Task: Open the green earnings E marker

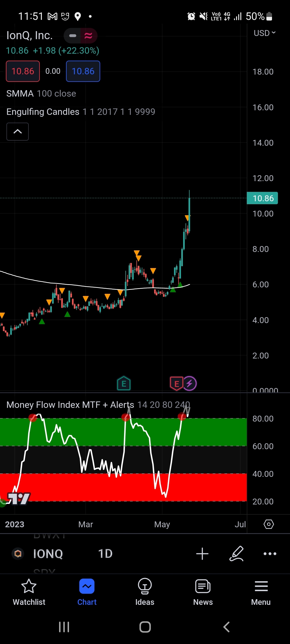Action: click(124, 383)
